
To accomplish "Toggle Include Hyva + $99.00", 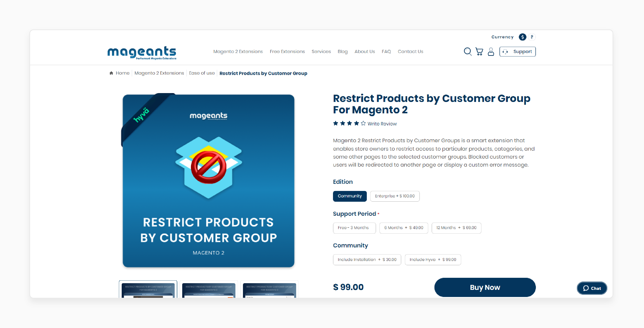I will tap(432, 260).
